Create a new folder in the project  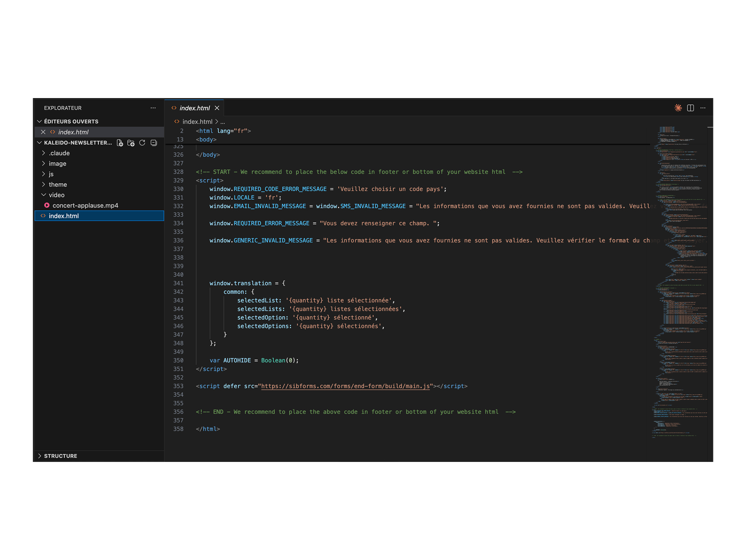(131, 143)
